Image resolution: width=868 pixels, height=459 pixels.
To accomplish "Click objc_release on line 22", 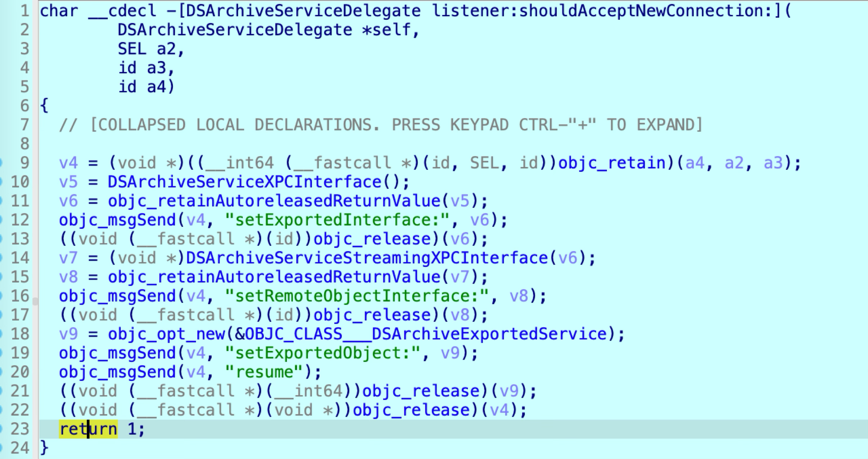I will pyautogui.click(x=411, y=410).
